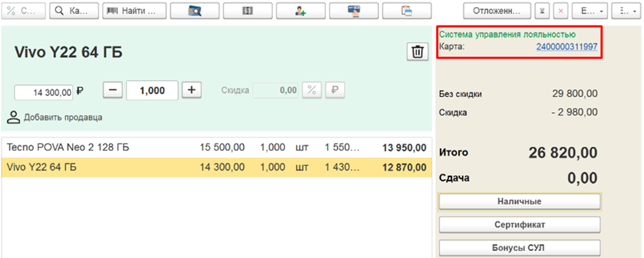Click the 'Скидка' discount field showing 0,00

coord(276,90)
